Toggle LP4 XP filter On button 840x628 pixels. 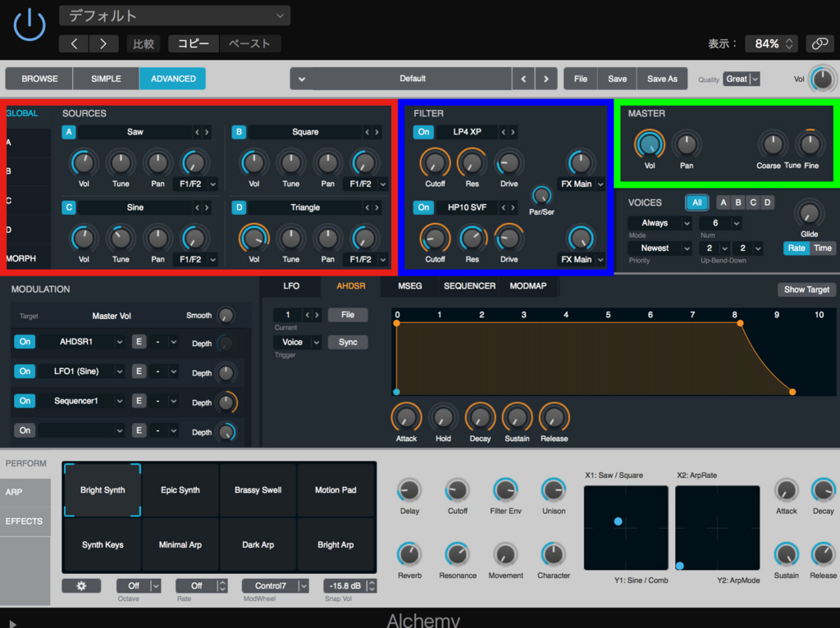pyautogui.click(x=423, y=132)
